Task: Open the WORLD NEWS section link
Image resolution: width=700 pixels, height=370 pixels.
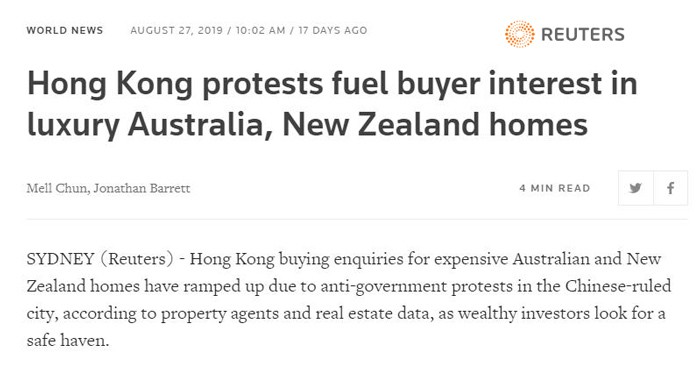Action: [65, 30]
